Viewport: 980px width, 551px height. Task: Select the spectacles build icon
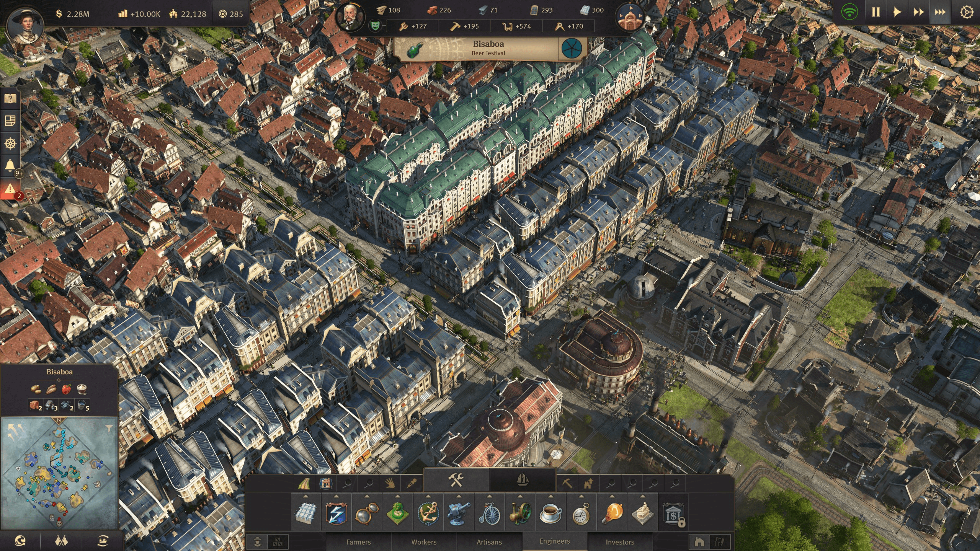367,514
